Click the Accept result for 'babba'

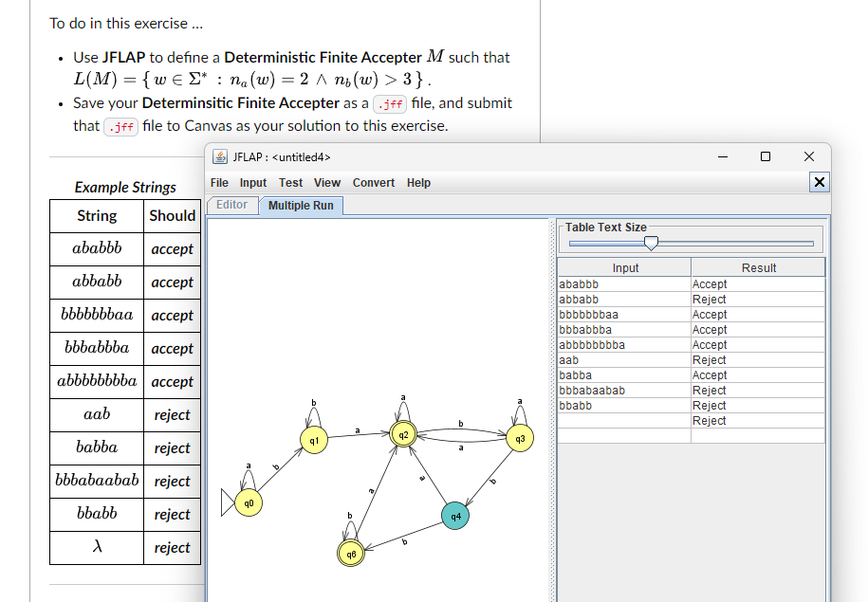[758, 375]
